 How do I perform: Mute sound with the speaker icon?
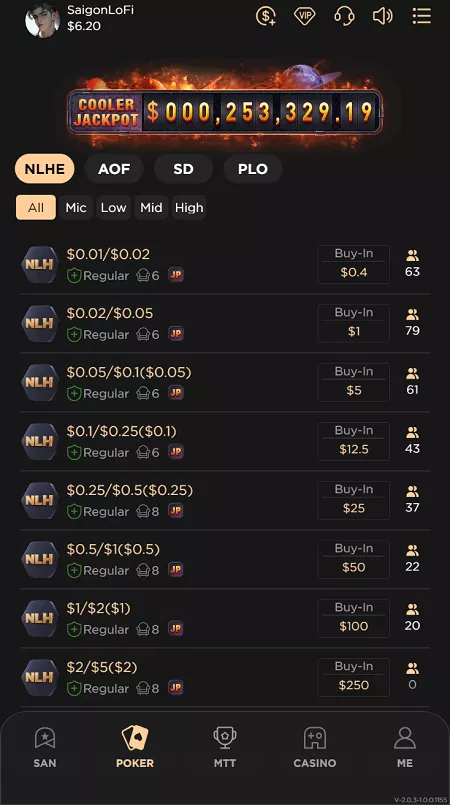point(382,15)
